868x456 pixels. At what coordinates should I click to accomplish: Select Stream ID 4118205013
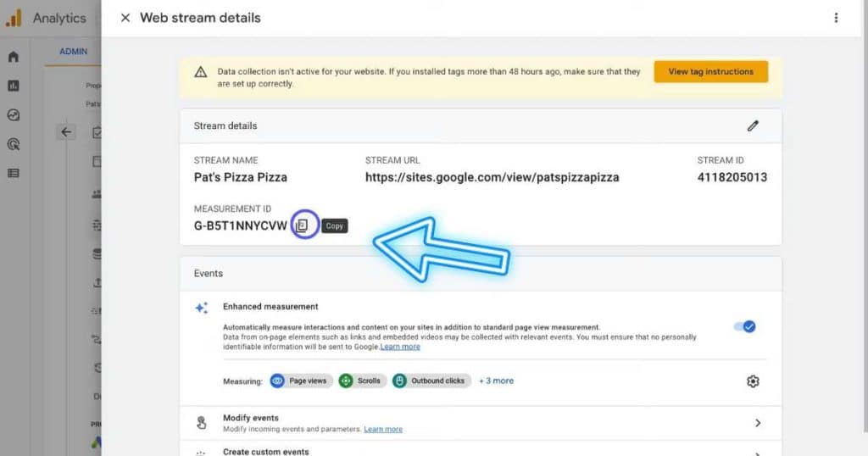[x=732, y=178]
